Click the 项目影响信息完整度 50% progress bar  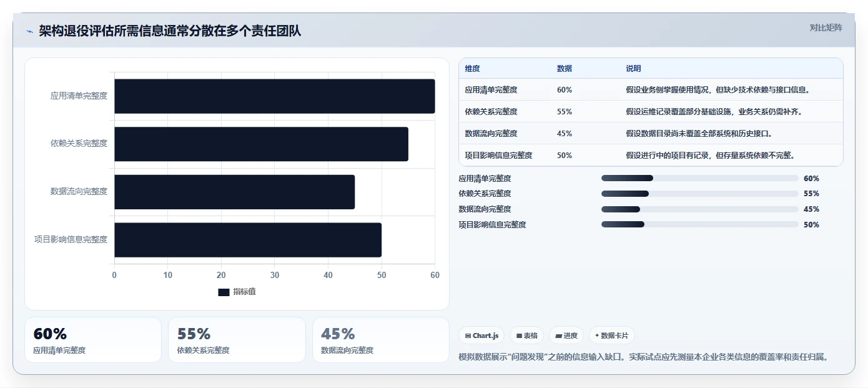[x=700, y=224]
